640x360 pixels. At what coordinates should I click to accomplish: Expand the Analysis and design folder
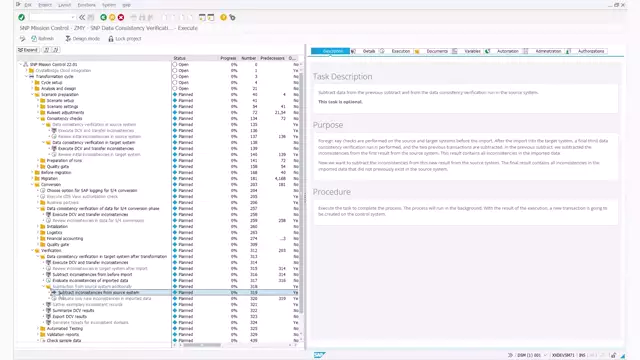32,88
